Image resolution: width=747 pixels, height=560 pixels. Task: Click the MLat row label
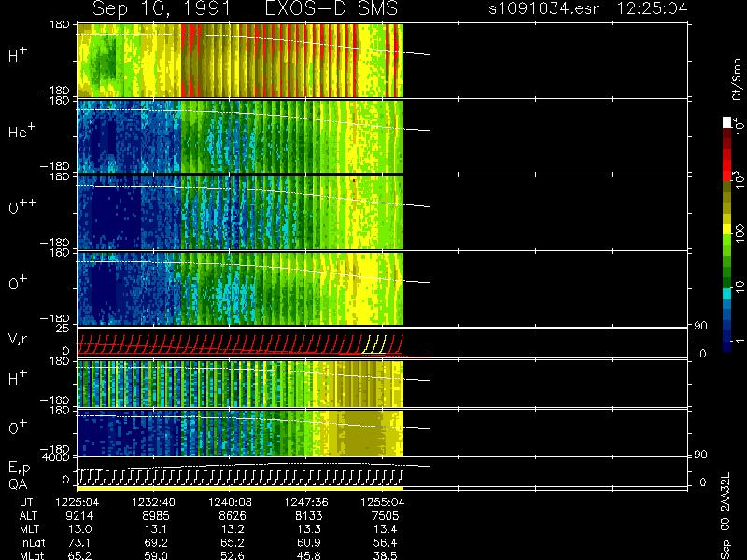[33, 555]
